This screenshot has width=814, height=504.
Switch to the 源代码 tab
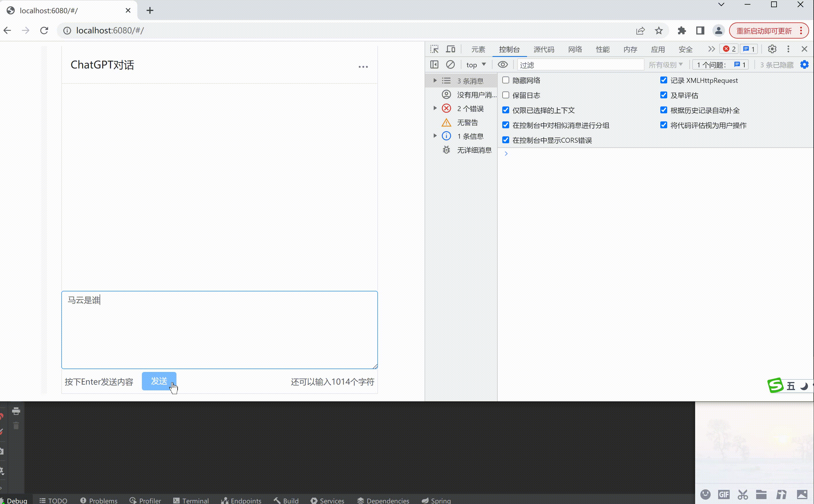click(544, 49)
